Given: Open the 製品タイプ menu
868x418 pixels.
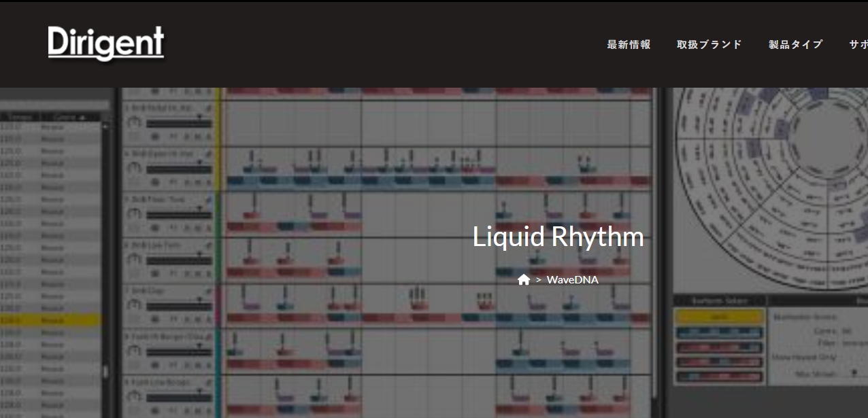Looking at the screenshot, I should 796,43.
